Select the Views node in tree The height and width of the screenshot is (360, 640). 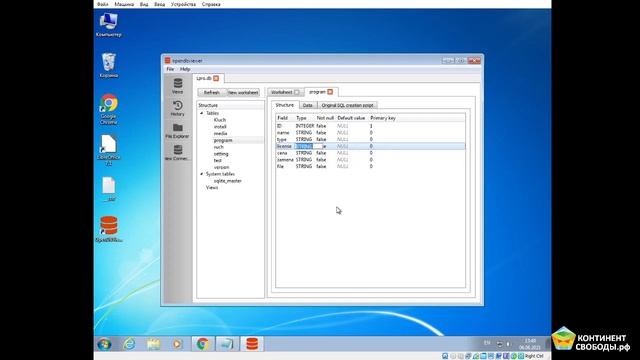[x=212, y=188]
